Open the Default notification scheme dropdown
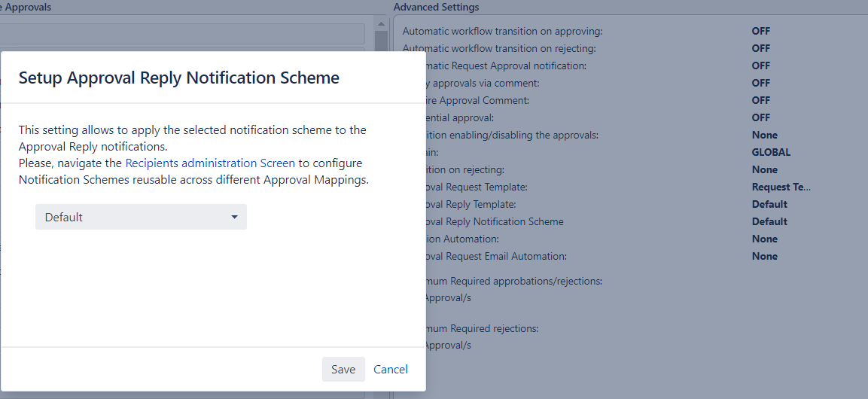Viewport: 868px width, 399px height. [141, 217]
